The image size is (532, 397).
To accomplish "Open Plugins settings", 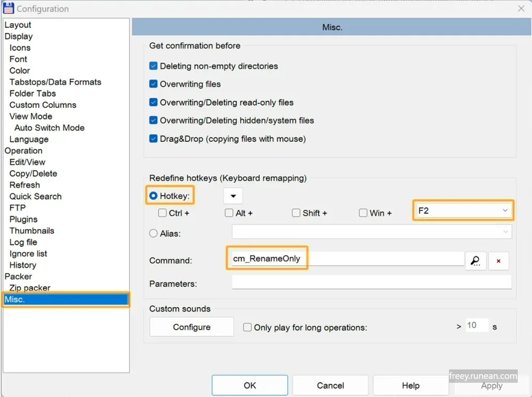I will [23, 219].
